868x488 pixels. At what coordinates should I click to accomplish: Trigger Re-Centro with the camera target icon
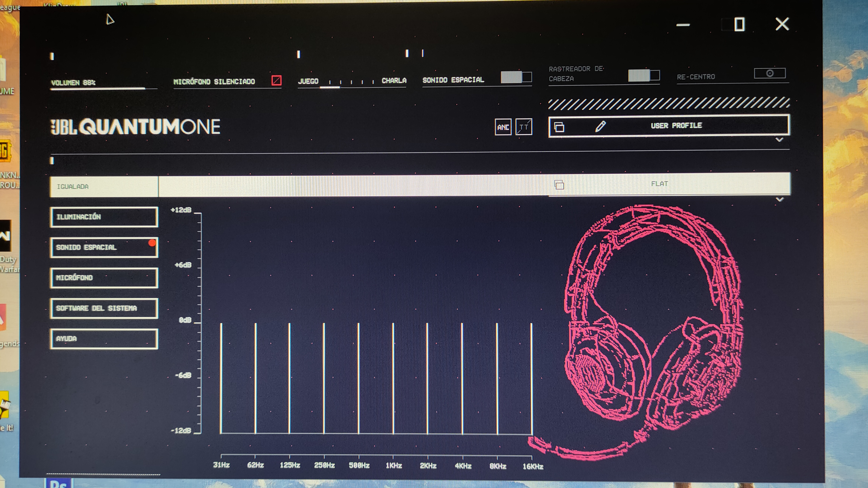tap(770, 73)
